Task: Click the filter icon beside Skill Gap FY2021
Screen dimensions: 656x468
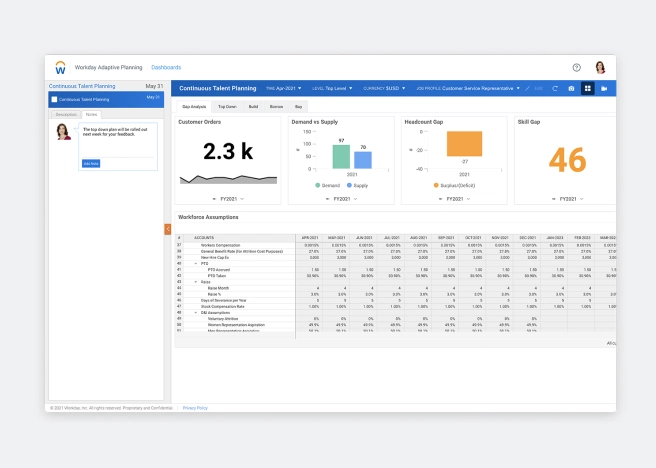Action: [554, 199]
